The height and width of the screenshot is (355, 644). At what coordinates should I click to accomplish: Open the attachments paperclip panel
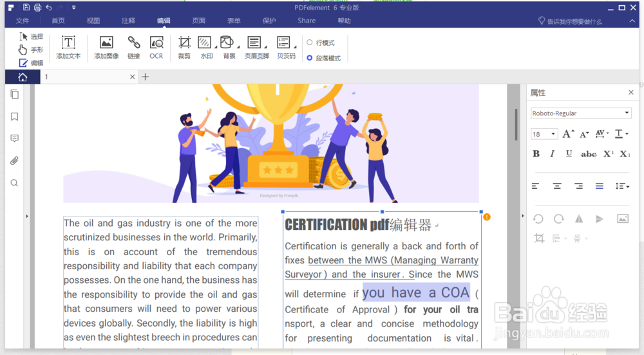(x=14, y=160)
